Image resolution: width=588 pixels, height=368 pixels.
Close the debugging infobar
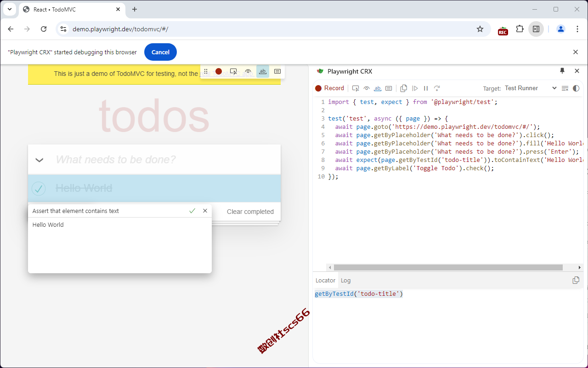point(576,52)
